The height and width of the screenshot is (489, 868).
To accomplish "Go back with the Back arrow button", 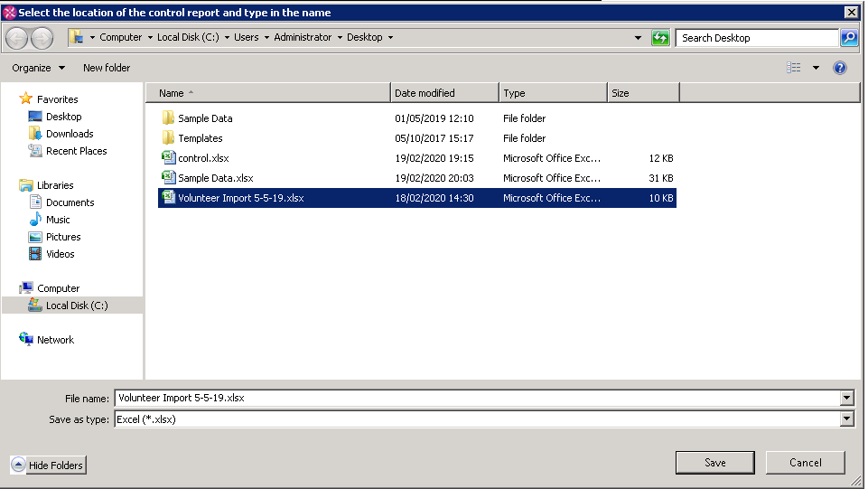I will click(16, 38).
